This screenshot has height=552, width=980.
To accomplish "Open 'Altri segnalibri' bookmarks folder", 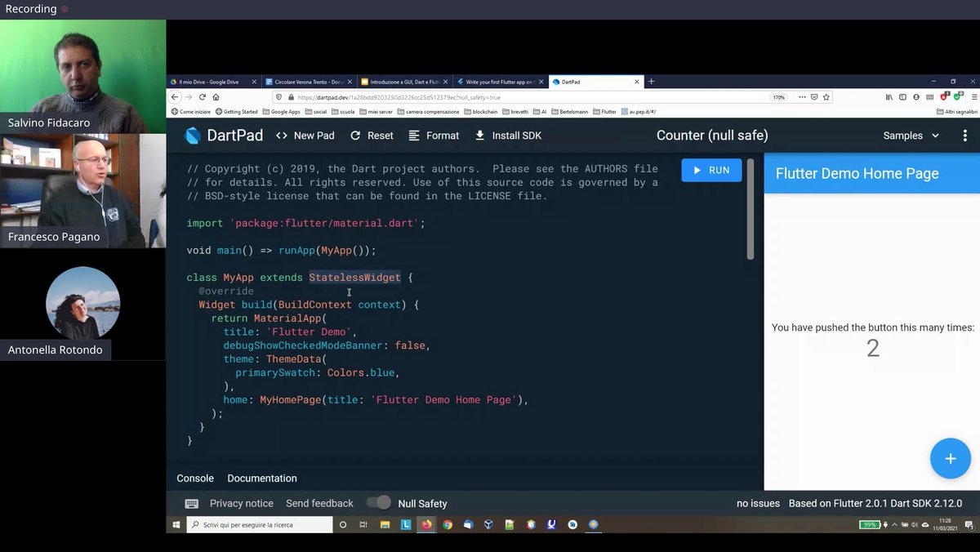I will (x=957, y=112).
